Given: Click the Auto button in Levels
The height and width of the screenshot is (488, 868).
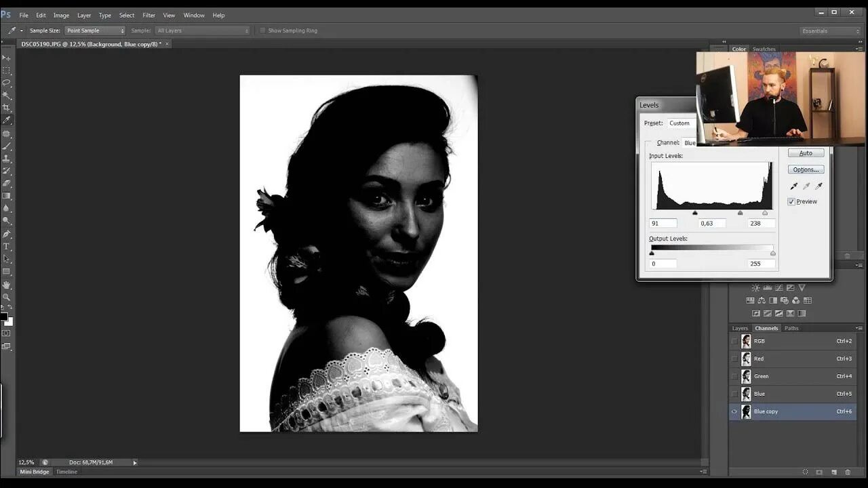Looking at the screenshot, I should click(806, 153).
